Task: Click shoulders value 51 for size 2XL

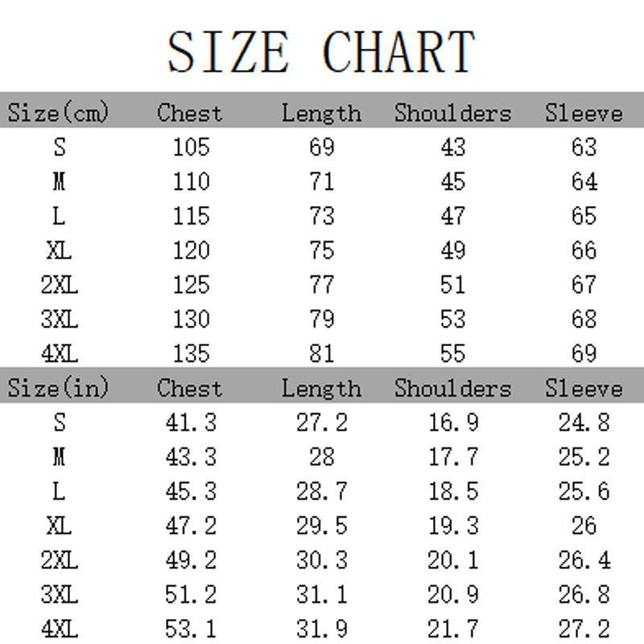Action: coord(452,285)
